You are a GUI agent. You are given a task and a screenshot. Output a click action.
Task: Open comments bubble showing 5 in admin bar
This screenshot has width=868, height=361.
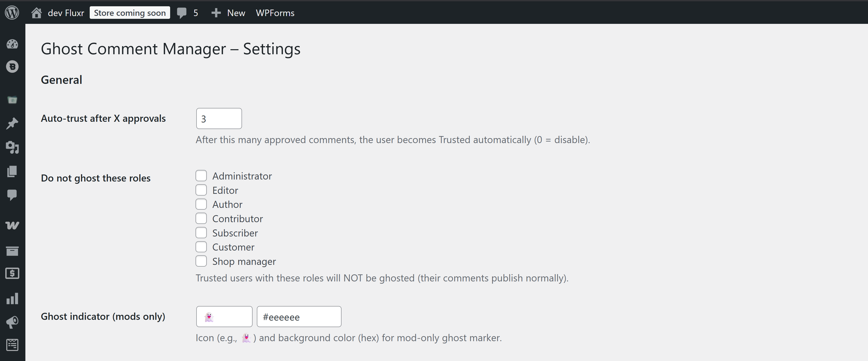click(187, 13)
